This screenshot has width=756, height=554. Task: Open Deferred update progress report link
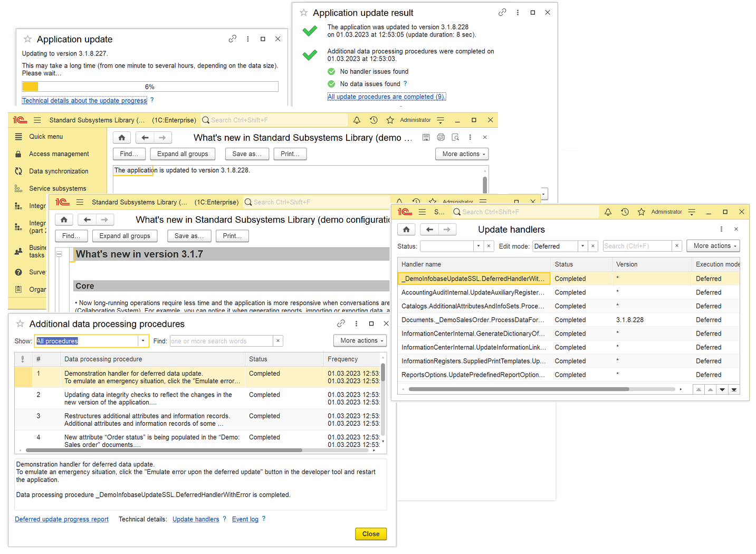point(62,519)
